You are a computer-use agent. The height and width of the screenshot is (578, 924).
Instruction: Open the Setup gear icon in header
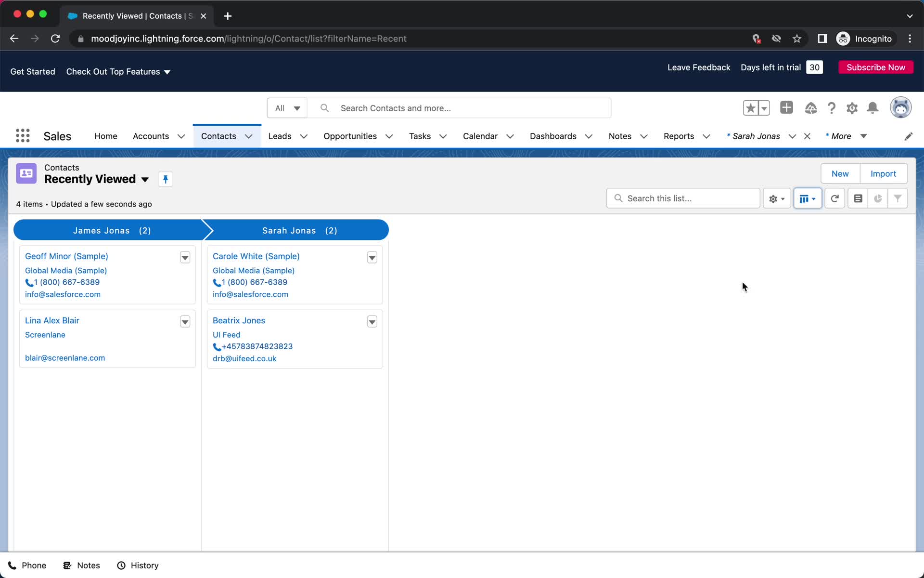(852, 108)
